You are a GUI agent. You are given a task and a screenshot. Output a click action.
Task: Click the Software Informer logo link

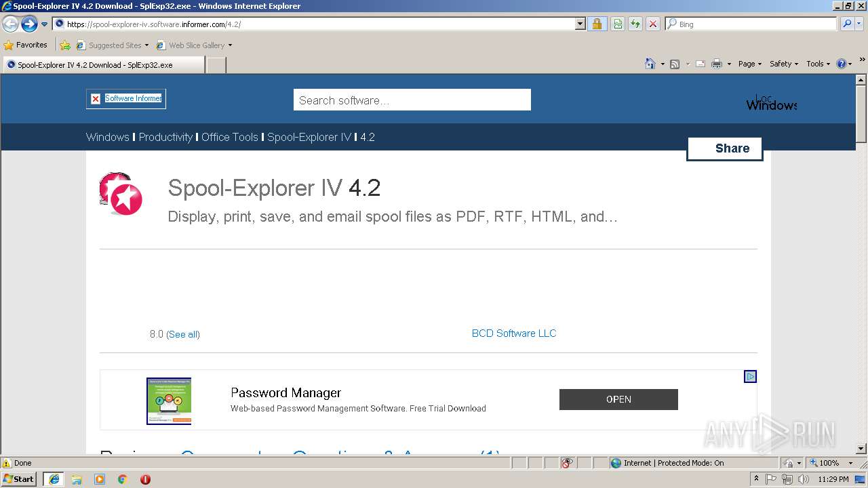tap(126, 98)
